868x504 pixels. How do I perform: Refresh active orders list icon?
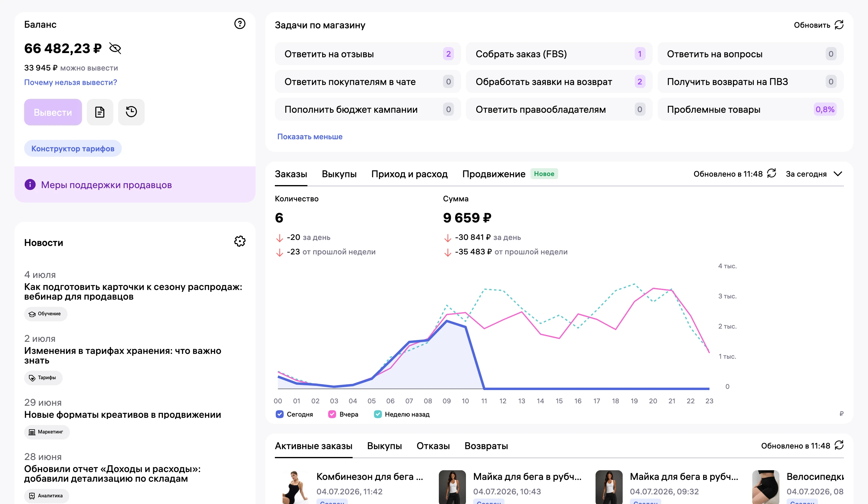(839, 445)
